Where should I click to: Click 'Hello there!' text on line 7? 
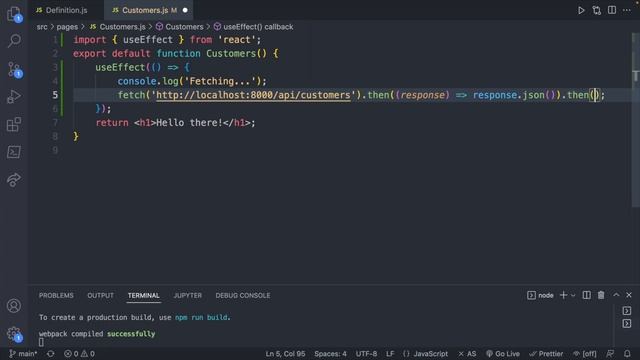tap(189, 122)
